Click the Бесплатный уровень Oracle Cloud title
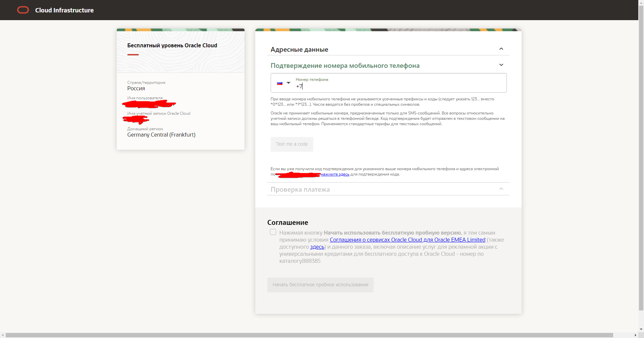The image size is (644, 338). (x=172, y=46)
